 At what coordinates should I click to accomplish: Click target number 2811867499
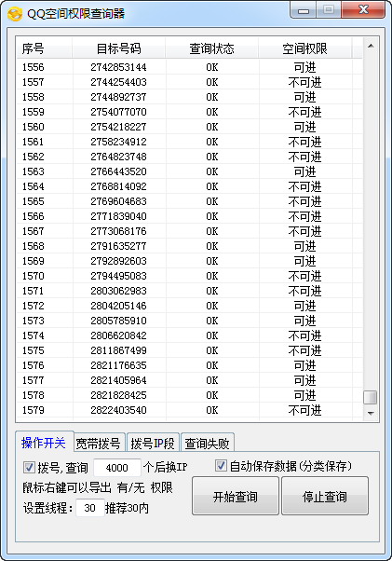118,350
